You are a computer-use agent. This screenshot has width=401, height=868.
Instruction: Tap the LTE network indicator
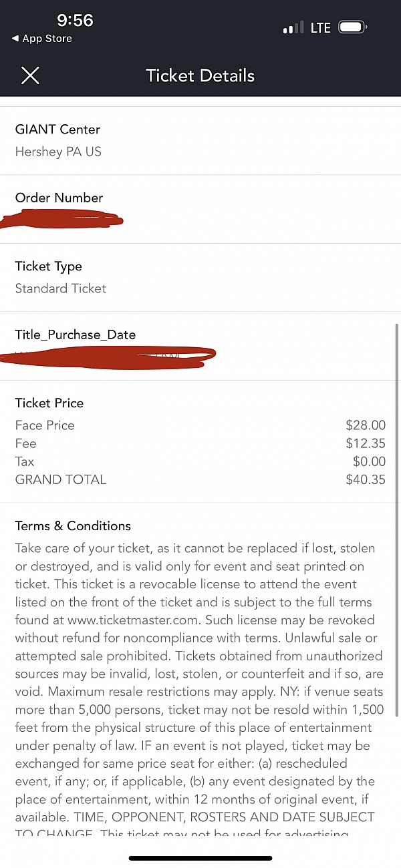point(320,27)
